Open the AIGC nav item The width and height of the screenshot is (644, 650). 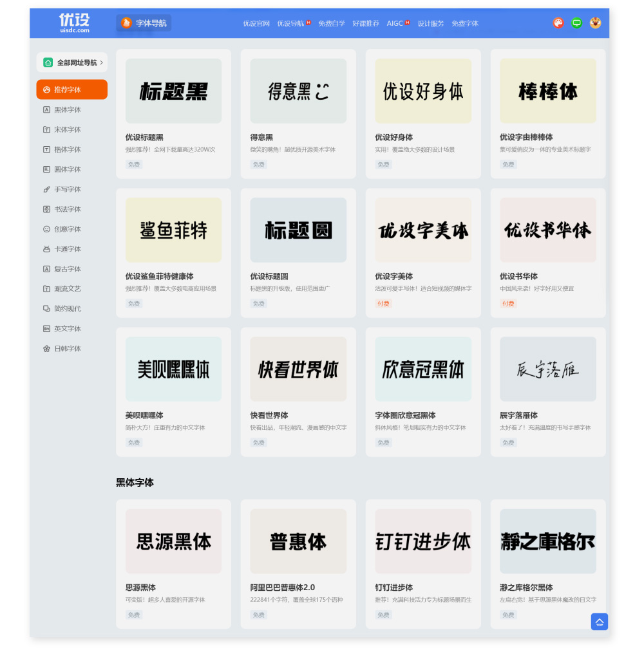[395, 23]
